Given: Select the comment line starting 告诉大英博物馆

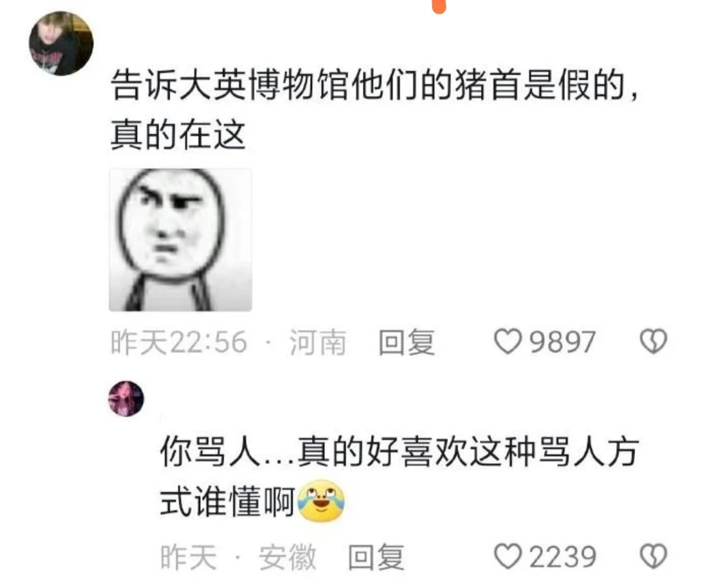Looking at the screenshot, I should pyautogui.click(x=374, y=84).
